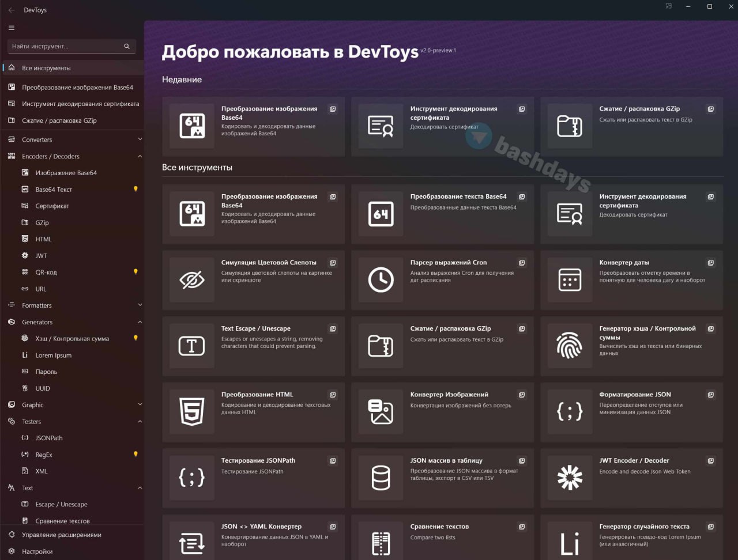Open 'Настройки' settings in sidebar

73,552
